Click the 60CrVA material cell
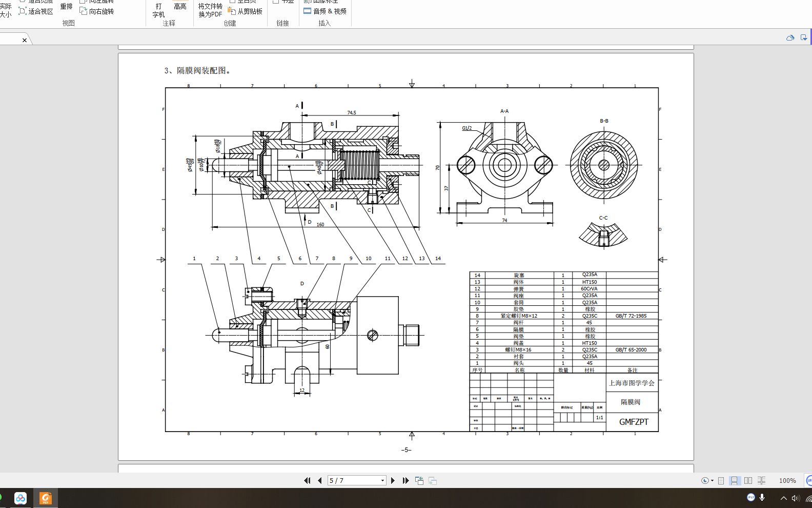Screen dimensions: 812x508 click(589, 288)
